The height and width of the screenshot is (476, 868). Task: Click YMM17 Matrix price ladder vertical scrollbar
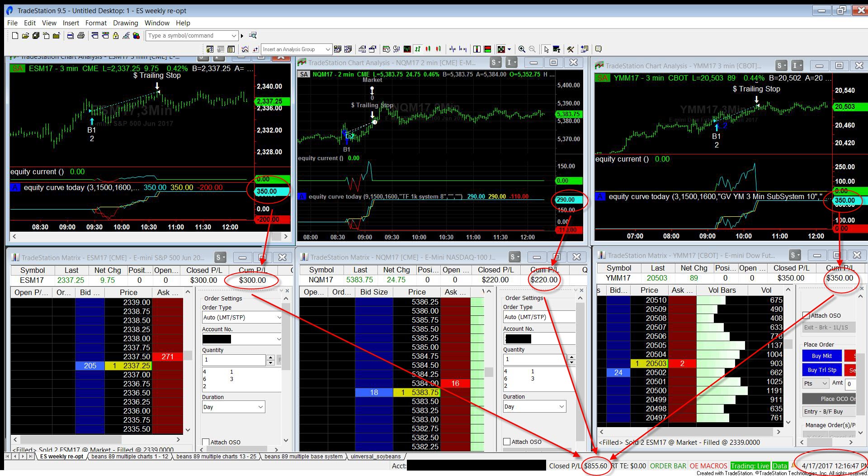click(788, 355)
